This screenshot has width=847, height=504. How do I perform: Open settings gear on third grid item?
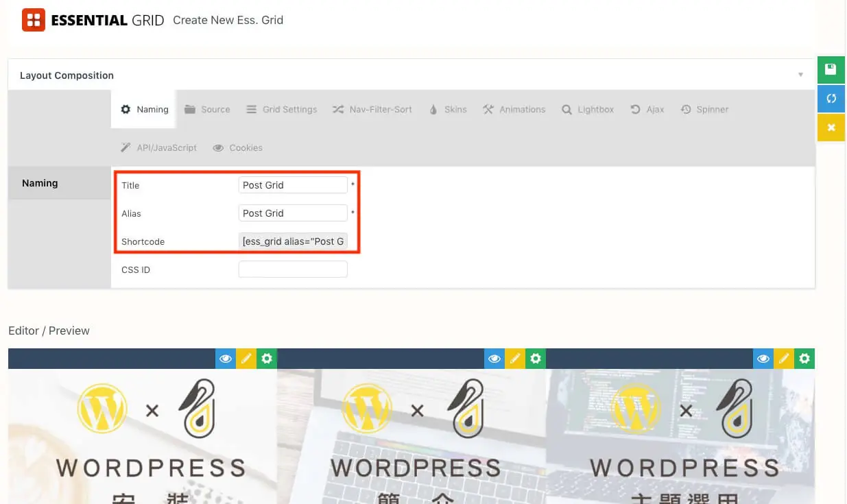click(x=804, y=359)
